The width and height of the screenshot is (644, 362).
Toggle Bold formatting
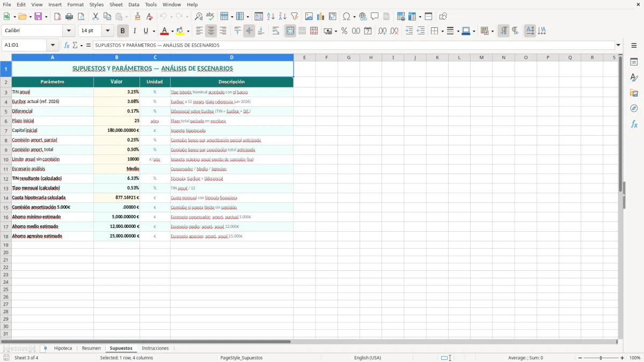click(x=123, y=31)
